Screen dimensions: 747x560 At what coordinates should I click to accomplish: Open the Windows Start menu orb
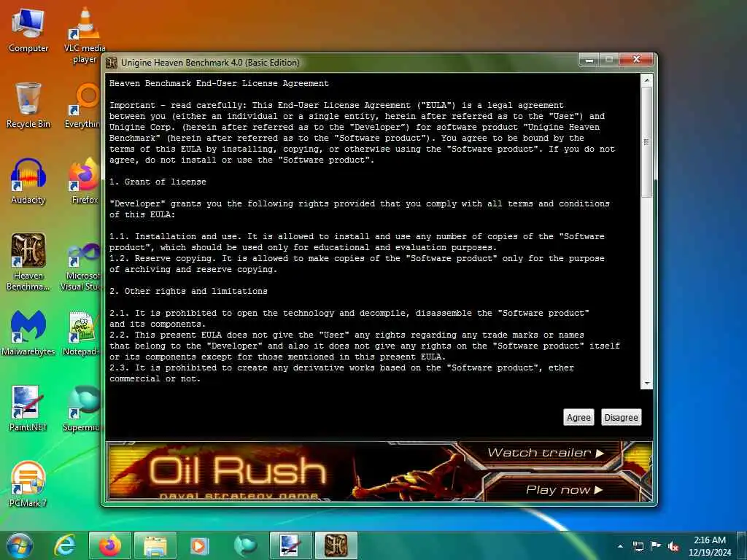pos(20,545)
